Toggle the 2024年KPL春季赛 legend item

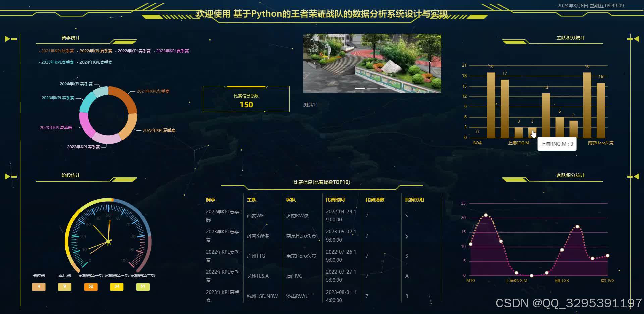coord(95,62)
